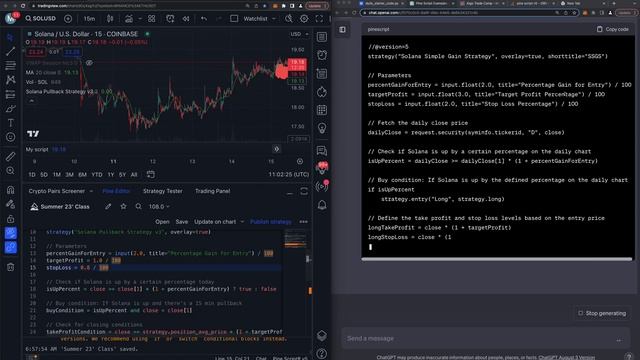Open the calendar panel in the right sidebar

tap(322, 110)
